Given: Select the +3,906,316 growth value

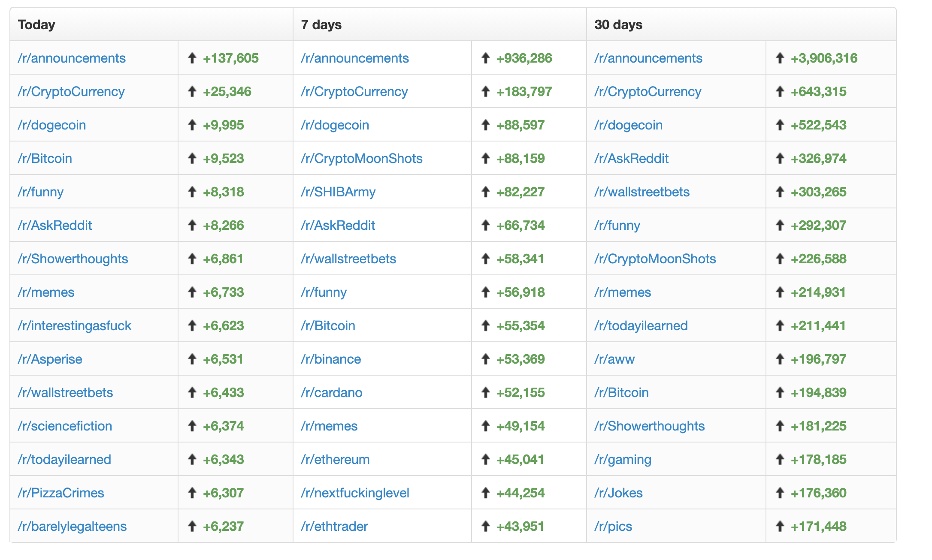Looking at the screenshot, I should point(824,58).
